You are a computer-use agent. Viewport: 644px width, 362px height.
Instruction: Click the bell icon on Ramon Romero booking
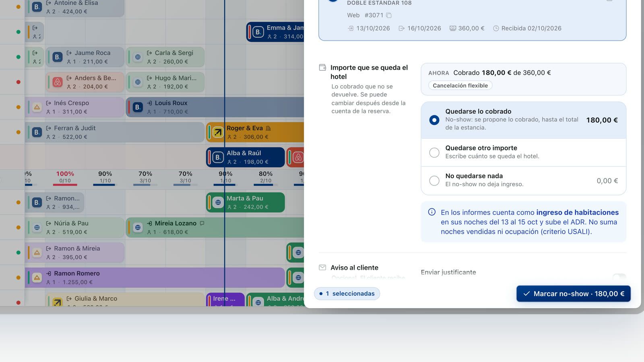click(37, 278)
